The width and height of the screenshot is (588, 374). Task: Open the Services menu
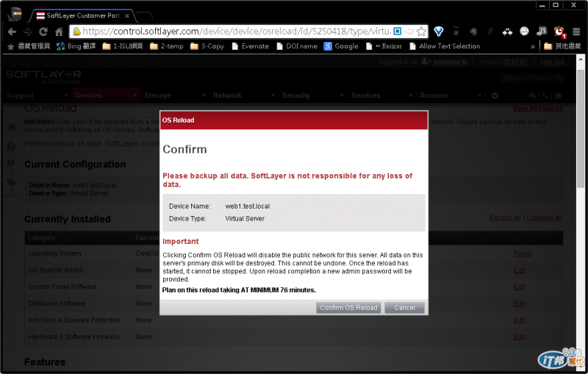381,96
